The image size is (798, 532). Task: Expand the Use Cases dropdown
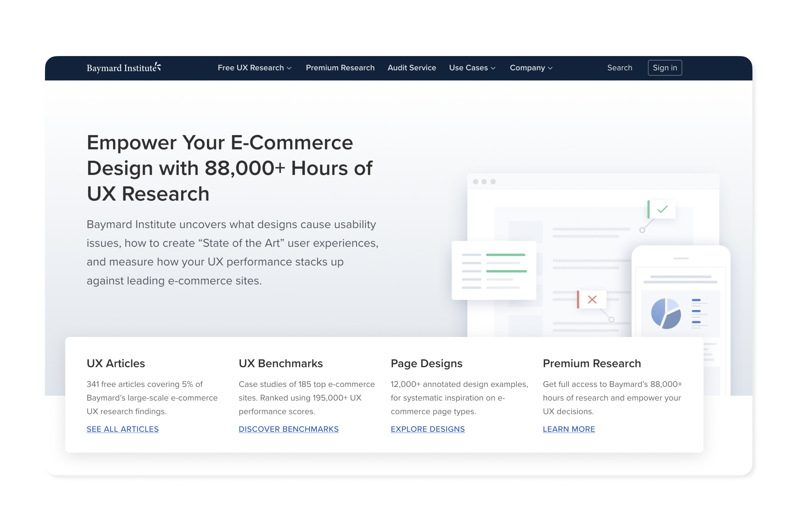pyautogui.click(x=472, y=67)
